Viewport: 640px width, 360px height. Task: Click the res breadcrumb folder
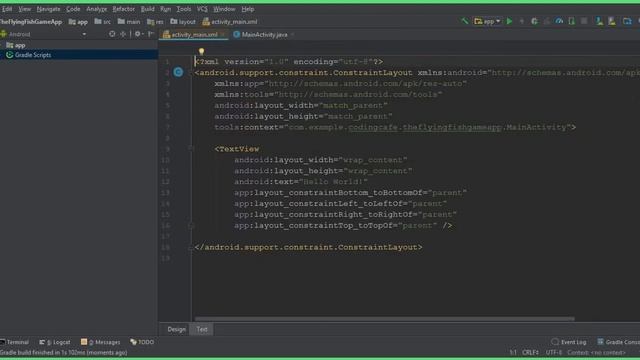point(156,22)
